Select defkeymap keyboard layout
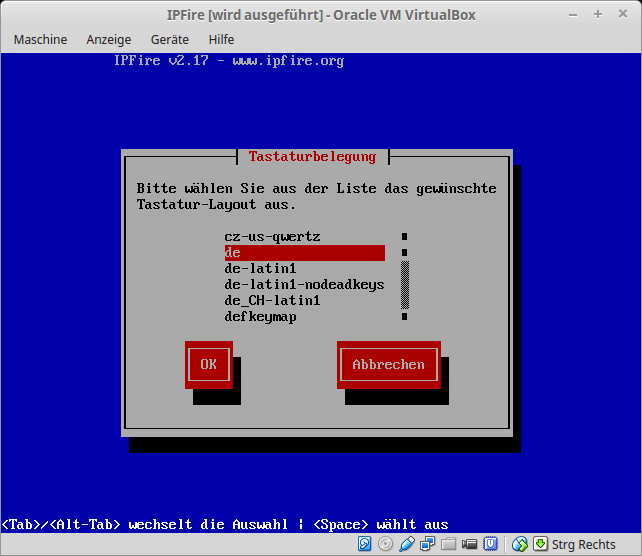The width and height of the screenshot is (642, 556). coord(305,316)
